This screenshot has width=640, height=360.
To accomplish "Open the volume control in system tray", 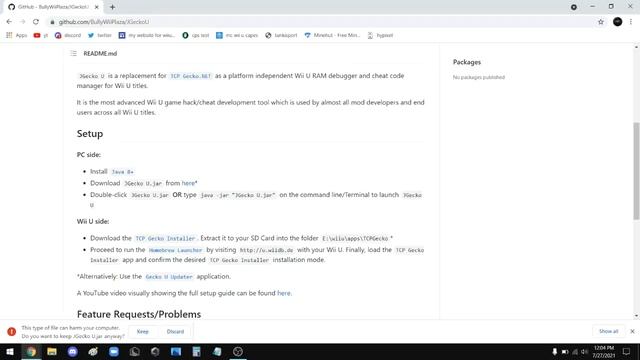I will click(x=584, y=352).
